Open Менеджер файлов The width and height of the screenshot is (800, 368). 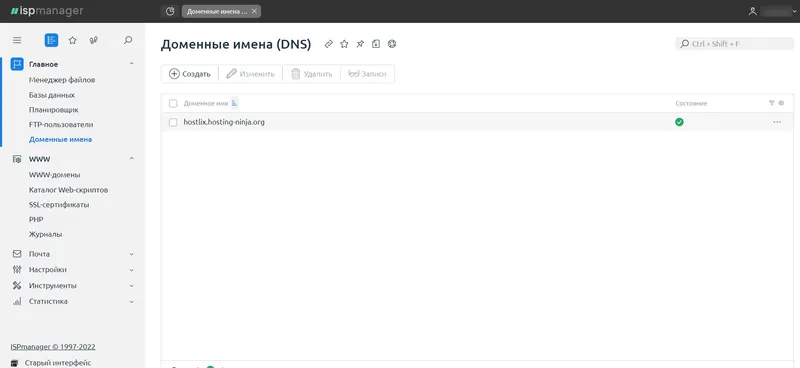(x=62, y=80)
